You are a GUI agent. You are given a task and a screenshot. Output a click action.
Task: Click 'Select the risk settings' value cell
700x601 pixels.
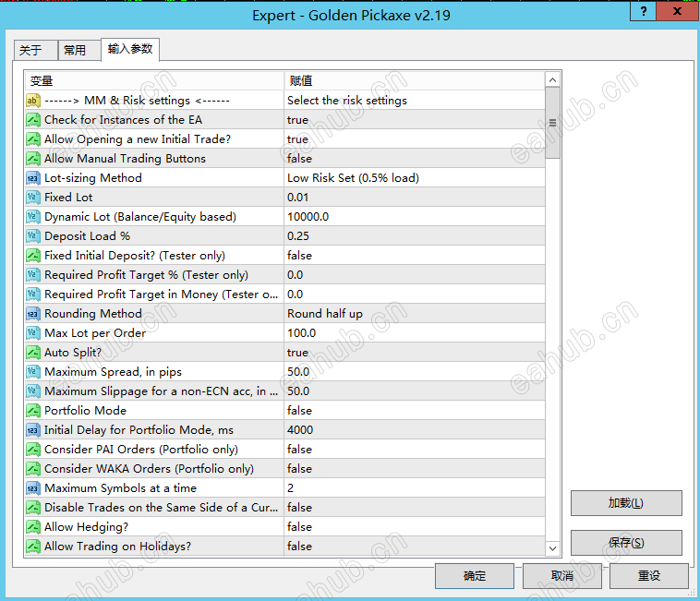pos(415,101)
